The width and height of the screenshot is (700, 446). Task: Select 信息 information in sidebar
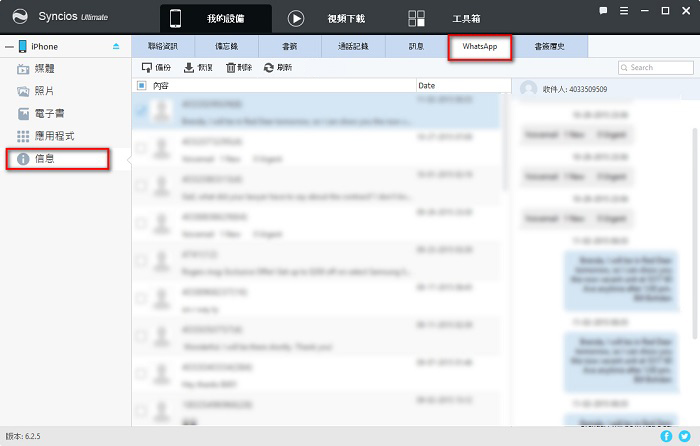point(58,159)
